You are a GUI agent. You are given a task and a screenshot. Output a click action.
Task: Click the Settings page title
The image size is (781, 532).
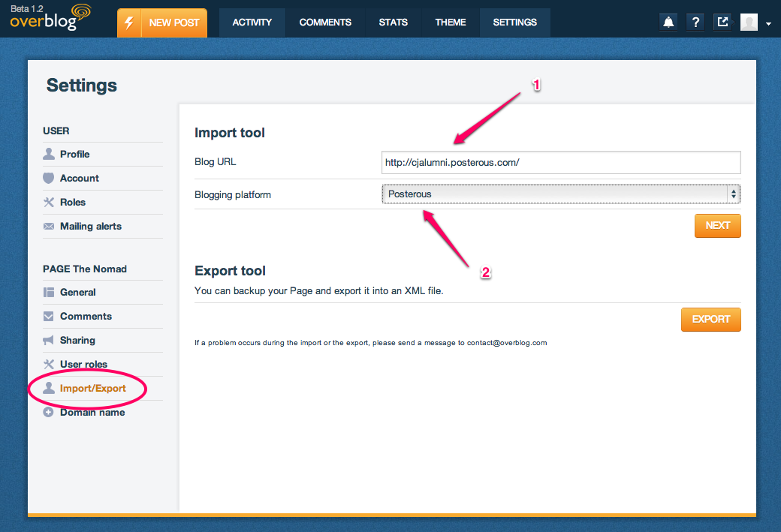click(82, 85)
